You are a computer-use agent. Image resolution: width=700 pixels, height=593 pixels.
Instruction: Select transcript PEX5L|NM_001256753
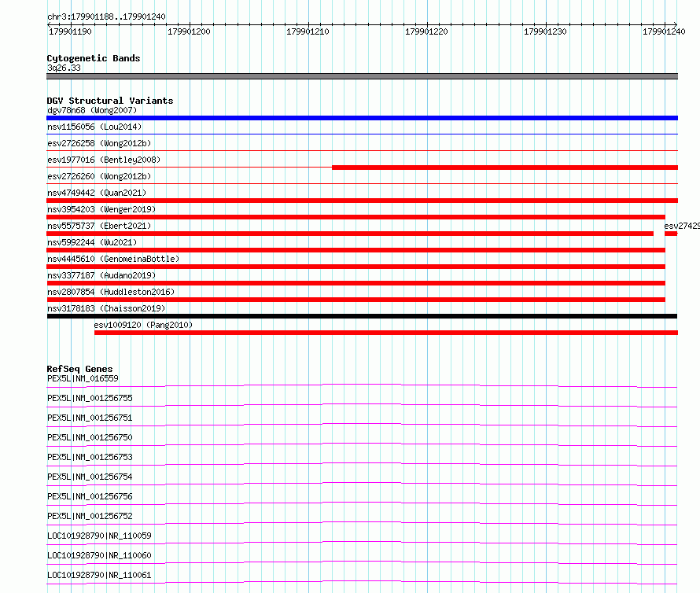(x=90, y=457)
